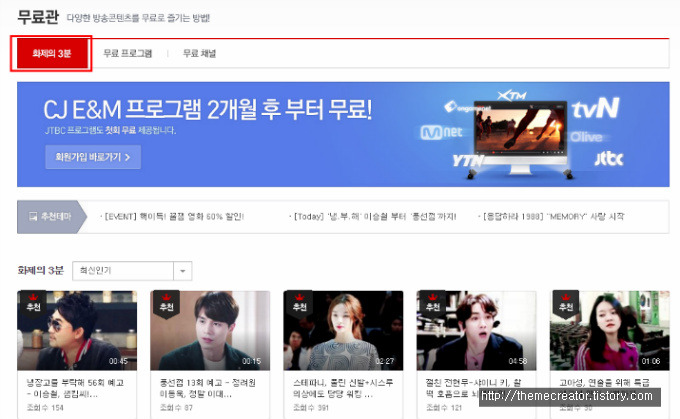The height and width of the screenshot is (419, 680).
Task: Click the YTN logo in the banner
Action: pos(467,161)
